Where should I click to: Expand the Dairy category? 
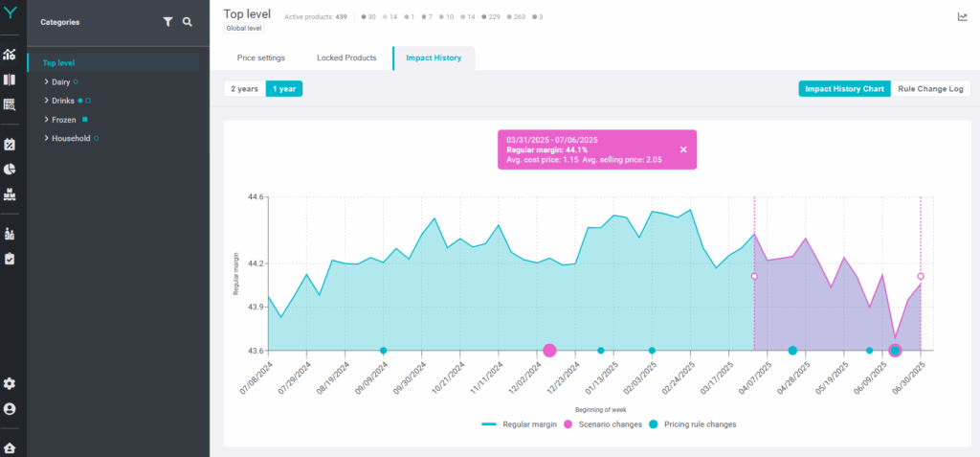click(x=46, y=82)
